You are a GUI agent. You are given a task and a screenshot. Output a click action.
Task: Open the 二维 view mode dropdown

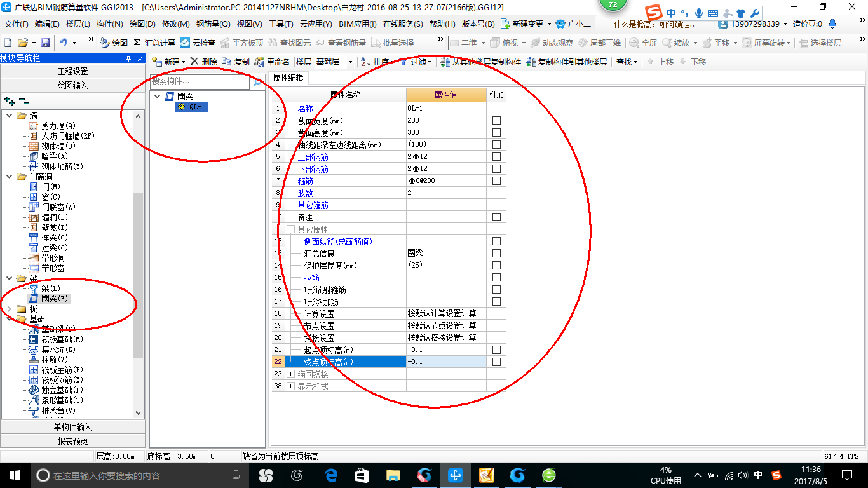click(483, 43)
